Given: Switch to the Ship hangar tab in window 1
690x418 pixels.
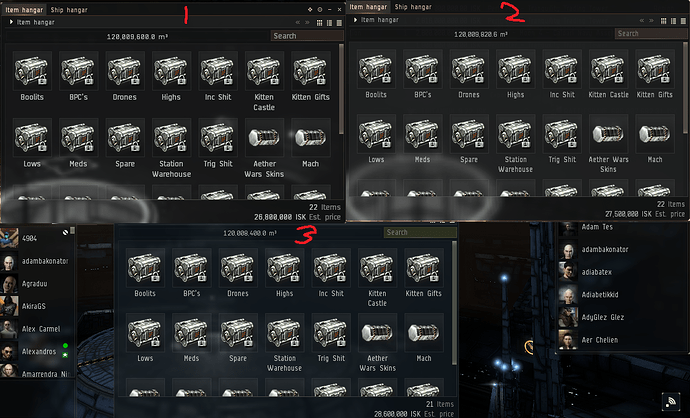Looking at the screenshot, I should 69,10.
